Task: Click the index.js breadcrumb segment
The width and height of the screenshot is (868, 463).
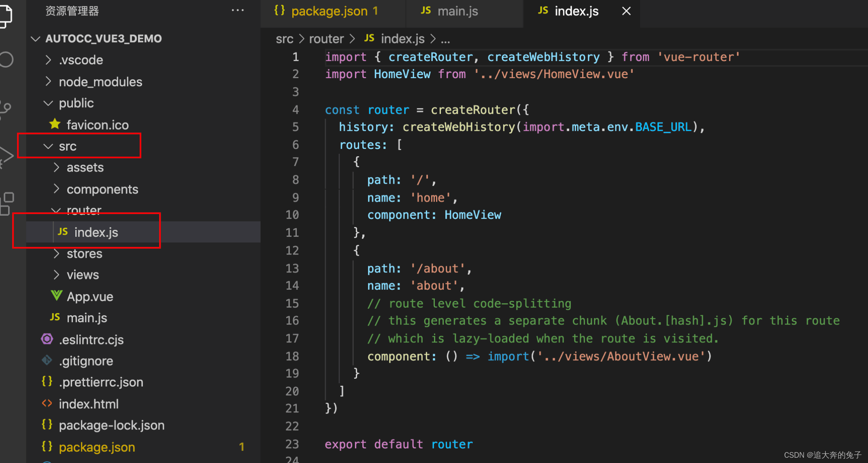Action: (394, 39)
